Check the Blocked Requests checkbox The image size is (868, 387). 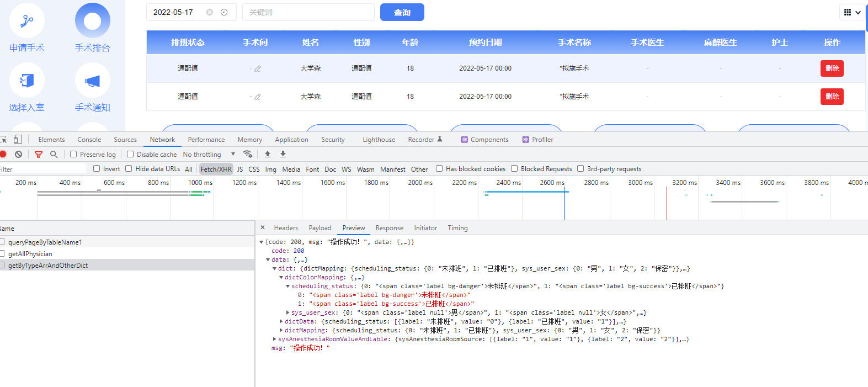point(514,168)
